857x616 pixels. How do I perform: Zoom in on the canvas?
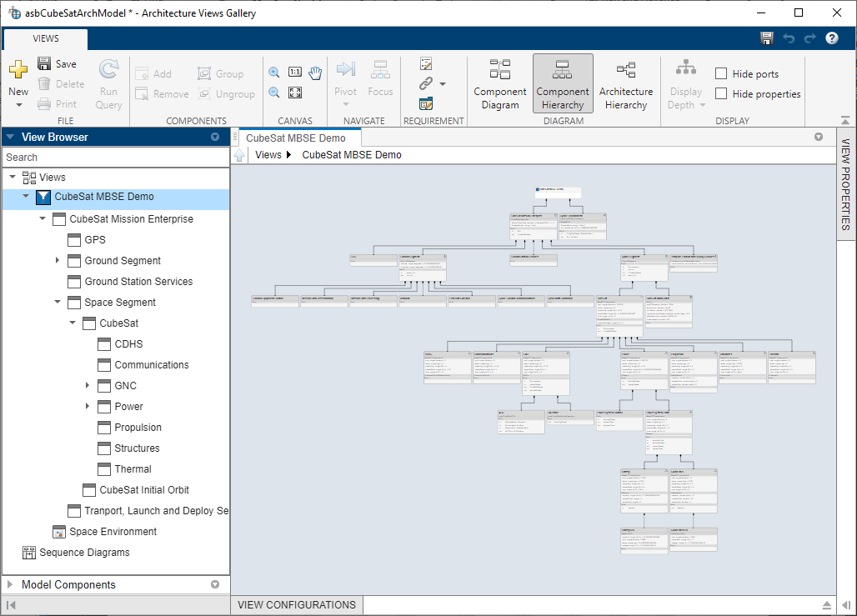(x=274, y=73)
